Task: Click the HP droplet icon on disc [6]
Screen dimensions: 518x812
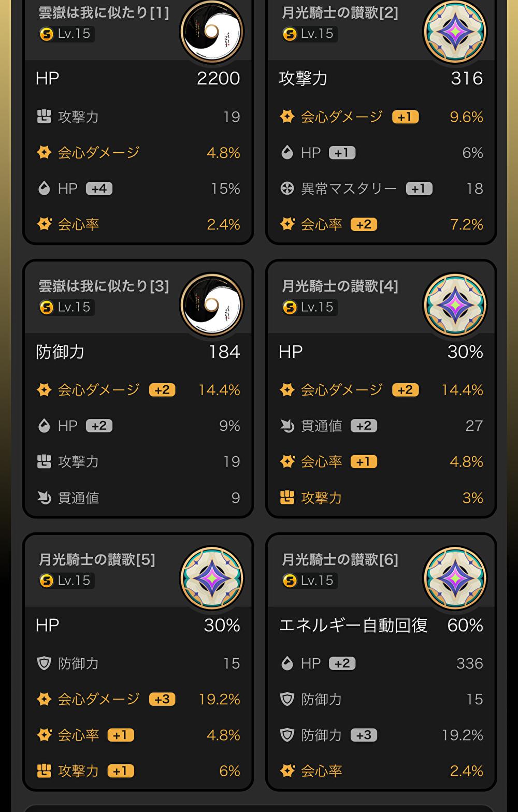Action: click(287, 663)
